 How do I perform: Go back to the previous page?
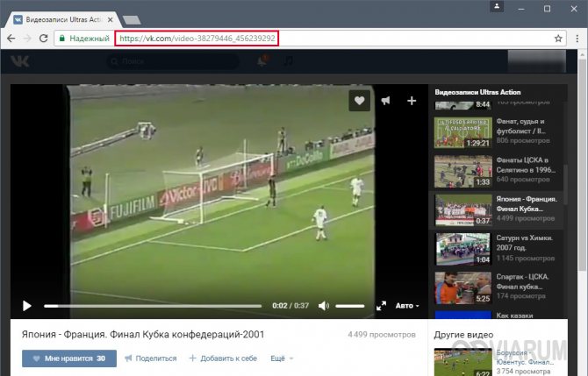[x=11, y=39]
